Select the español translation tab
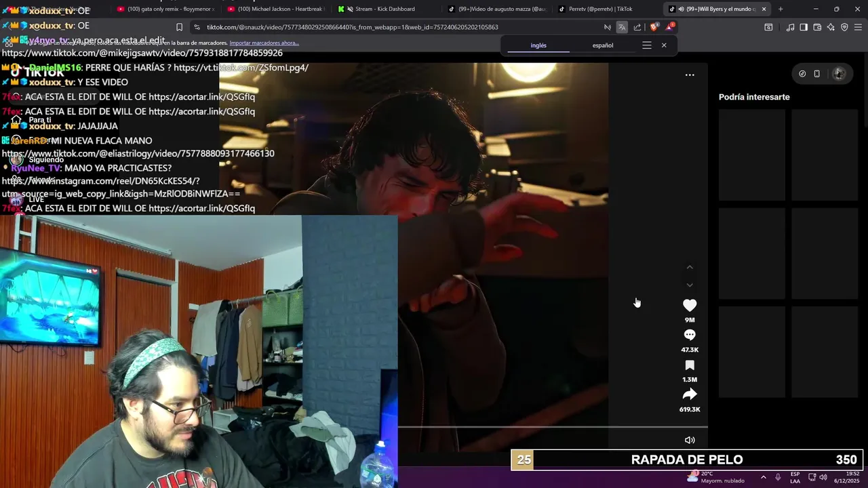 [603, 45]
